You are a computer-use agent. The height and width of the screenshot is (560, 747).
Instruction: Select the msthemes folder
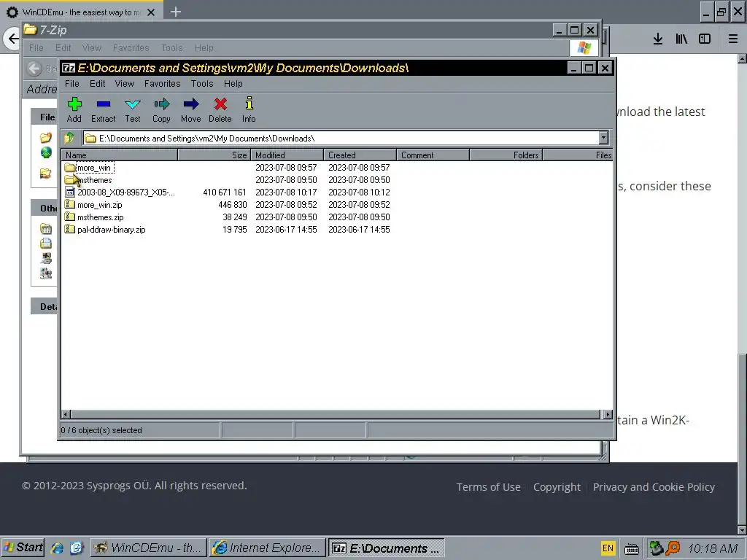pyautogui.click(x=94, y=180)
